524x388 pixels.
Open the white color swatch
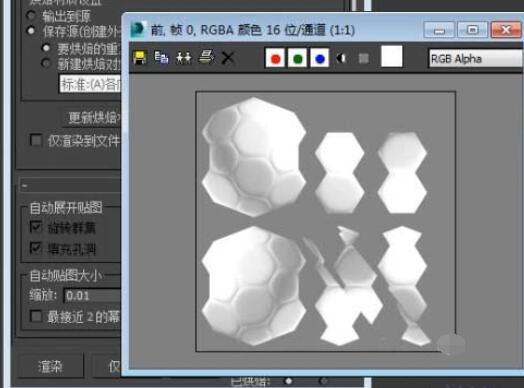392,56
